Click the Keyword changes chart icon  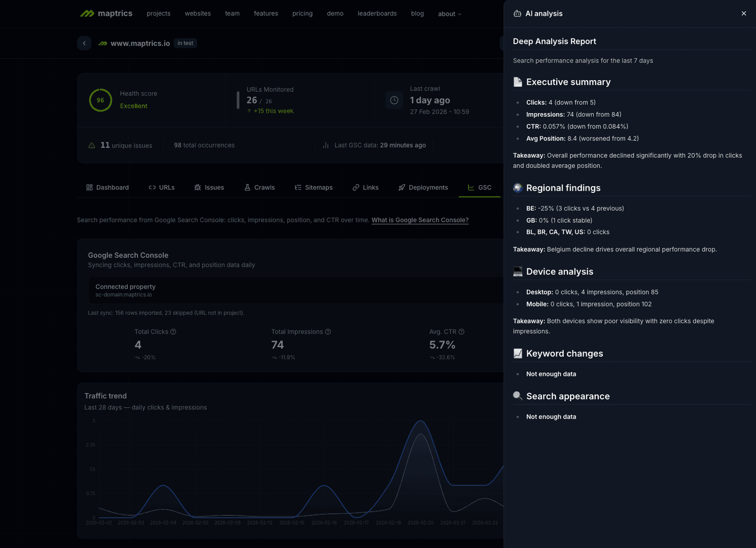[x=518, y=354]
